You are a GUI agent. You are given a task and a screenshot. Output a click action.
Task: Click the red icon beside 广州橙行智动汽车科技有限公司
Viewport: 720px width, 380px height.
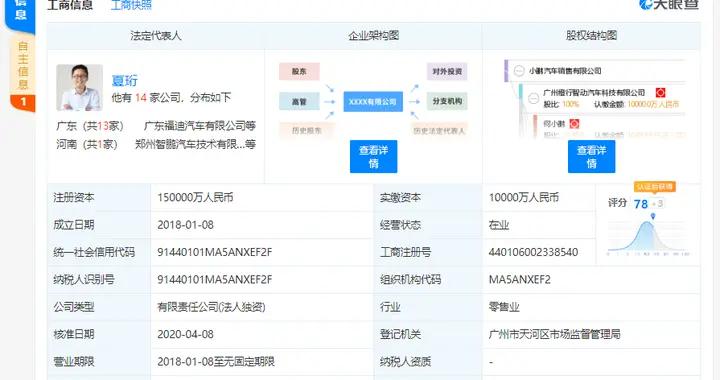point(660,93)
